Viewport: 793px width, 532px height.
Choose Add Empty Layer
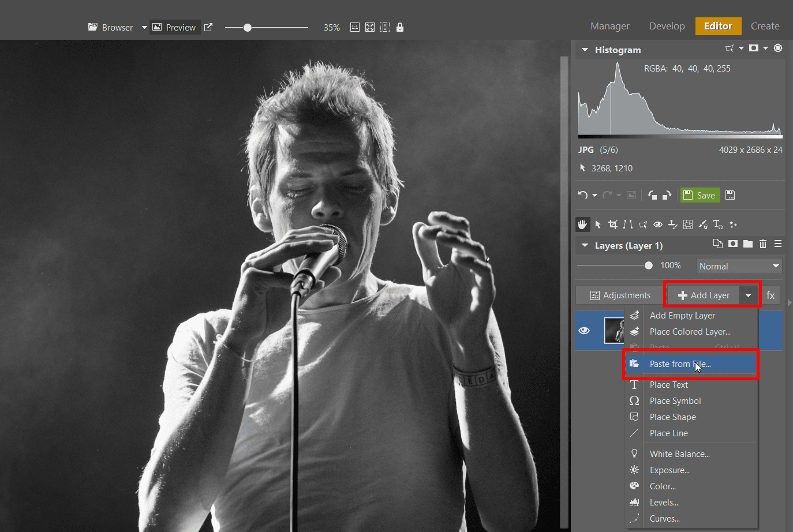coord(691,316)
